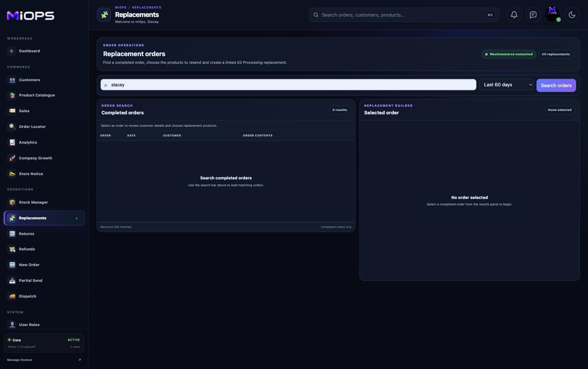The width and height of the screenshot is (588, 369).
Task: Click the User Roles person icon
Action: coord(12,325)
